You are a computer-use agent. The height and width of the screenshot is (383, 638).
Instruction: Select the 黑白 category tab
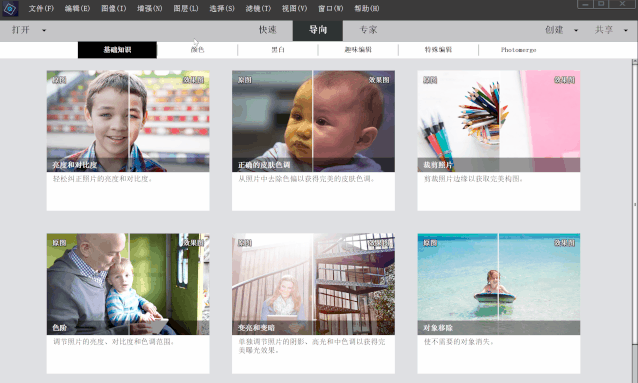click(278, 50)
